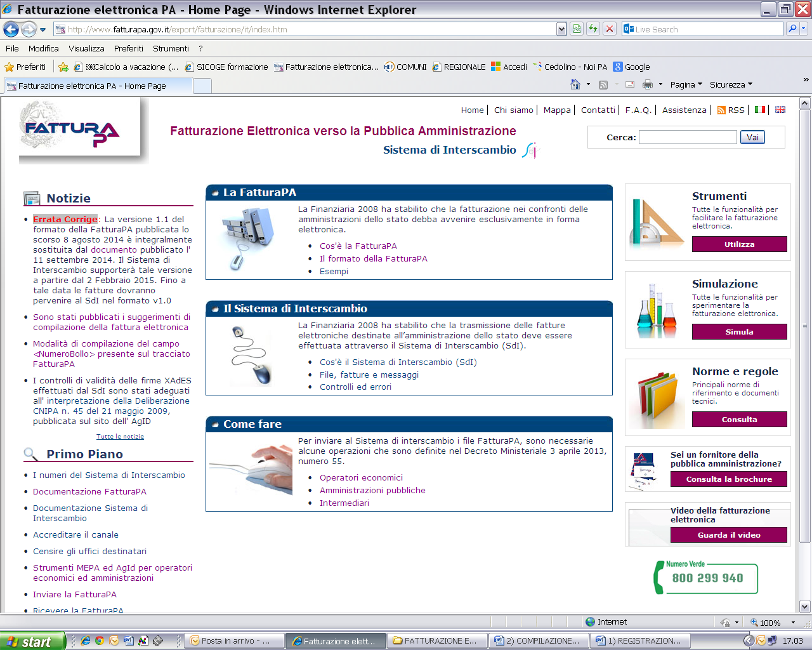Viewport: 812px width, 650px height.
Task: Select the Fatturazione elettronica PA browser tab
Action: 98,86
